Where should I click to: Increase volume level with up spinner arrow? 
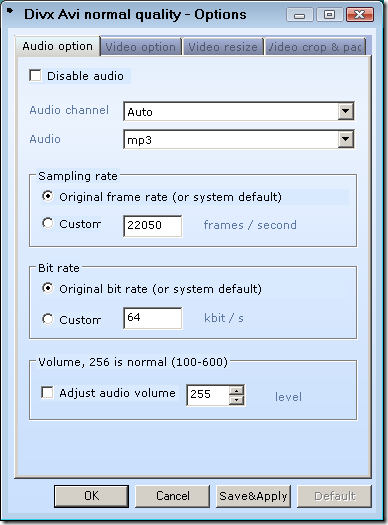(236, 391)
